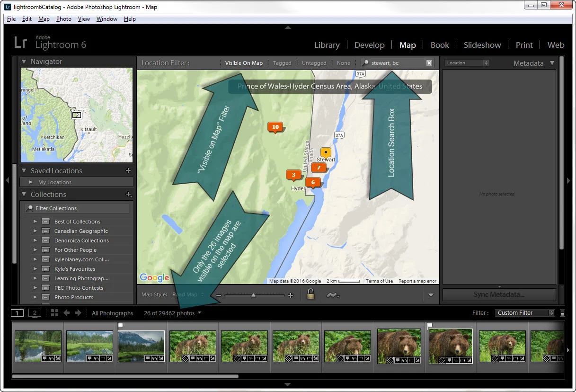Open the Print module
Screen dimensions: 576x392
pyautogui.click(x=524, y=45)
